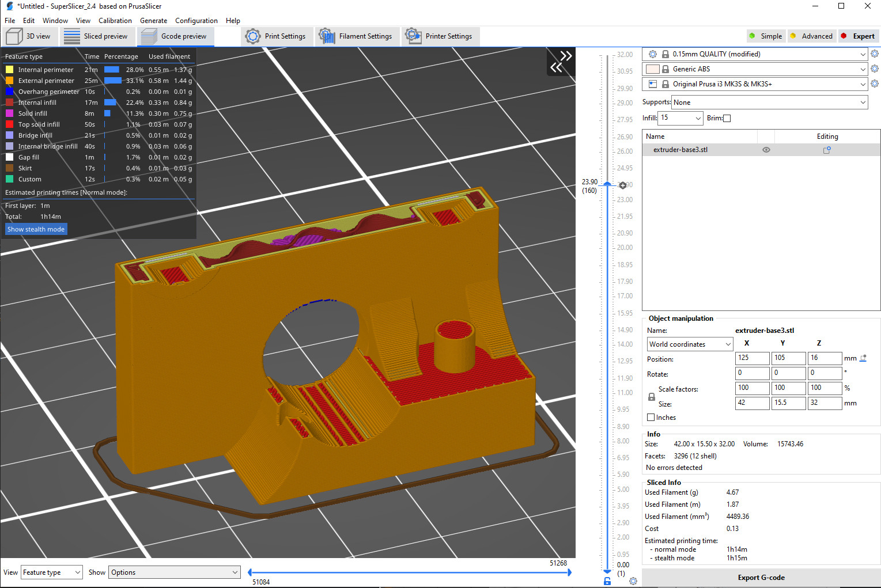
Task: Check the Inches checkbox
Action: click(x=651, y=418)
